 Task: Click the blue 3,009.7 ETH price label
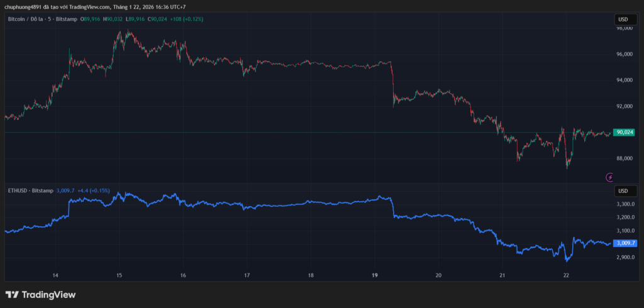[626, 243]
